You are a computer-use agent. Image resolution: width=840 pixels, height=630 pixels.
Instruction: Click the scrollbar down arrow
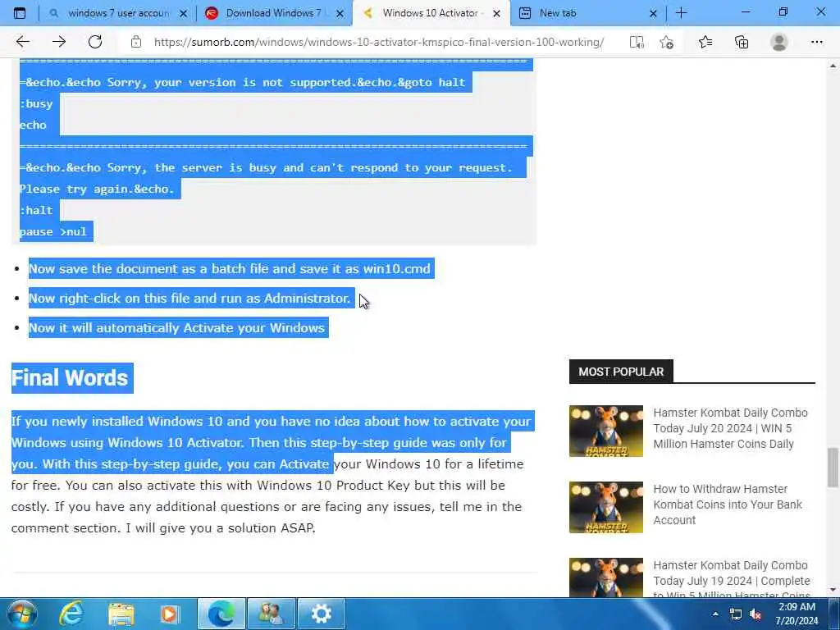[833, 590]
